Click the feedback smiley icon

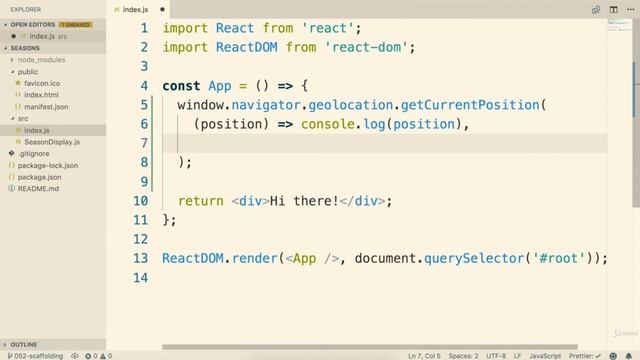point(613,356)
